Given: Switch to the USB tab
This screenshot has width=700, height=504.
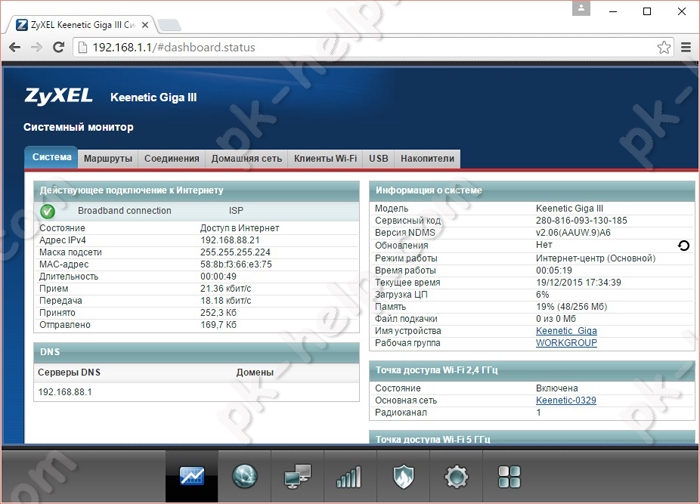Looking at the screenshot, I should coord(379,158).
